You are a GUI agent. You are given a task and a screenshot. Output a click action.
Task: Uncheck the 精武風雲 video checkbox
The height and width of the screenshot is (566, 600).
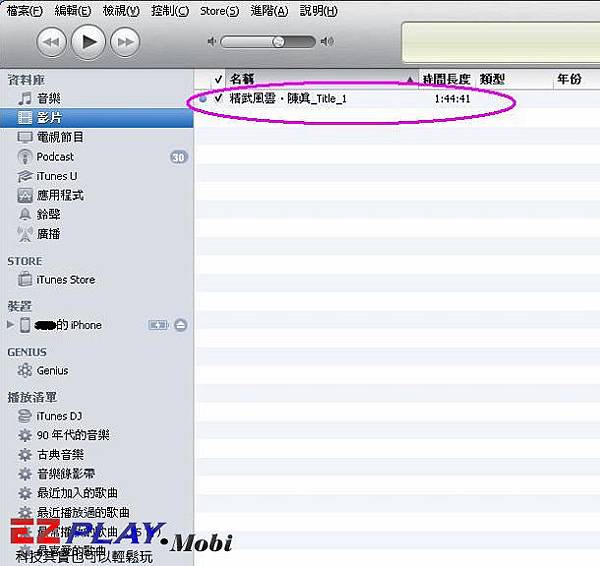click(x=218, y=98)
